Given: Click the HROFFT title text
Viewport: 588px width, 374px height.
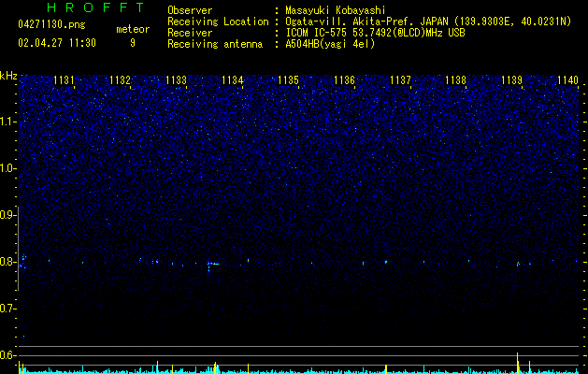Looking at the screenshot, I should tap(95, 7).
